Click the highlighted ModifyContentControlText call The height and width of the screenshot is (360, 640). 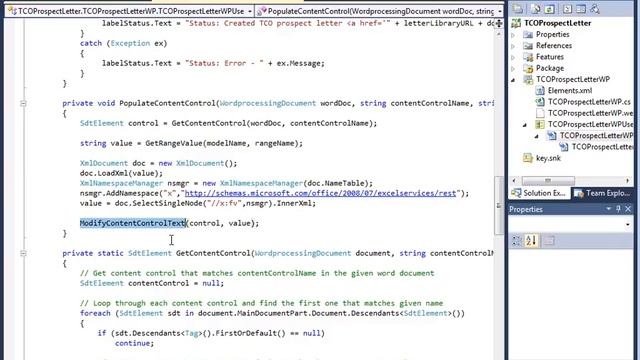point(133,223)
